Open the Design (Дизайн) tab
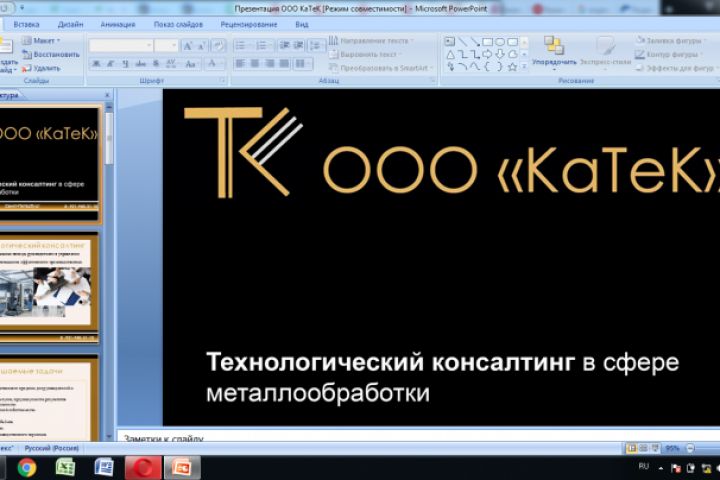Screen dimensions: 720x480 (x=70, y=24)
